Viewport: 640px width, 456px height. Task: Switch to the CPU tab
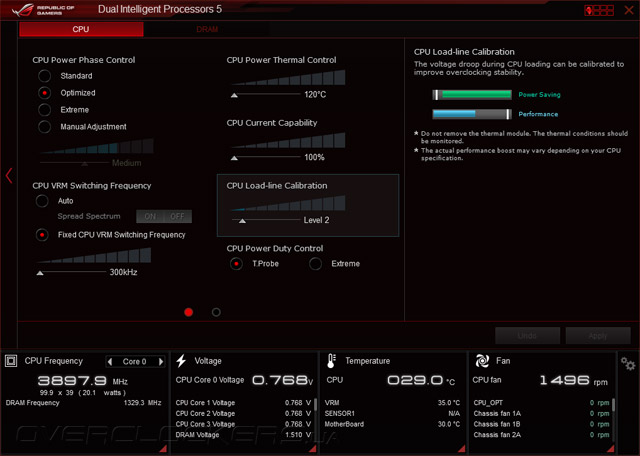(x=81, y=29)
